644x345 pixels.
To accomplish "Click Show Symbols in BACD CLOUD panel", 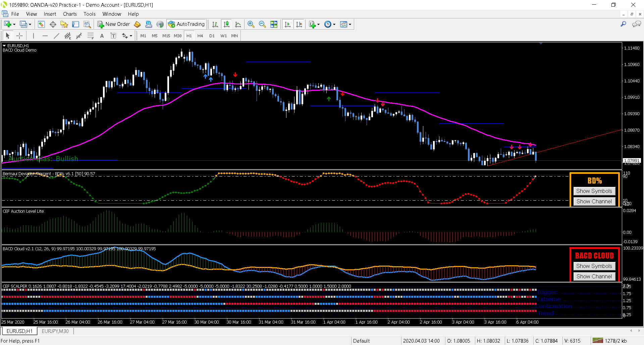I will pyautogui.click(x=594, y=266).
